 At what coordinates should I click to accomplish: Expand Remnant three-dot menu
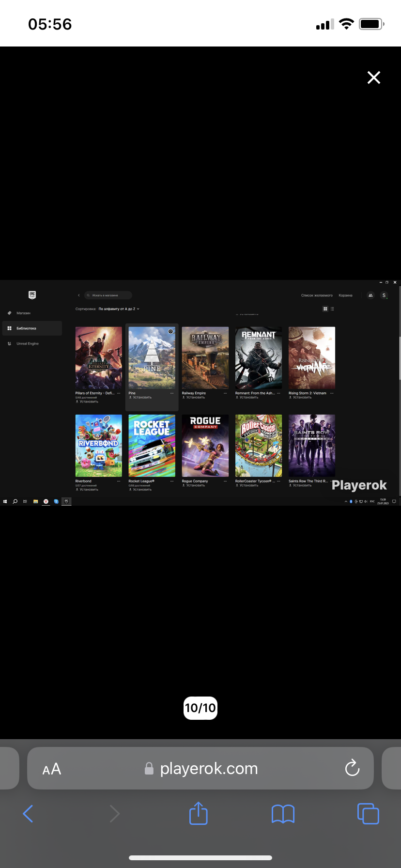(x=278, y=393)
